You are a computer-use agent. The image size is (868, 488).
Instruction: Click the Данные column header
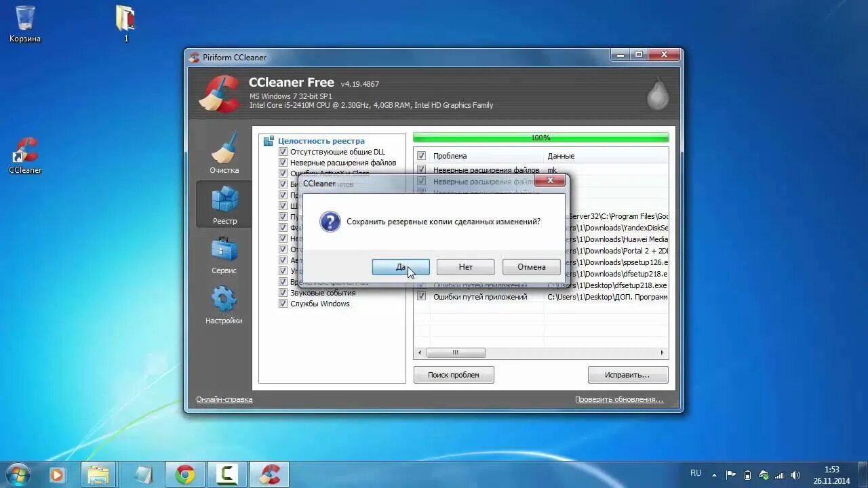pyautogui.click(x=561, y=156)
